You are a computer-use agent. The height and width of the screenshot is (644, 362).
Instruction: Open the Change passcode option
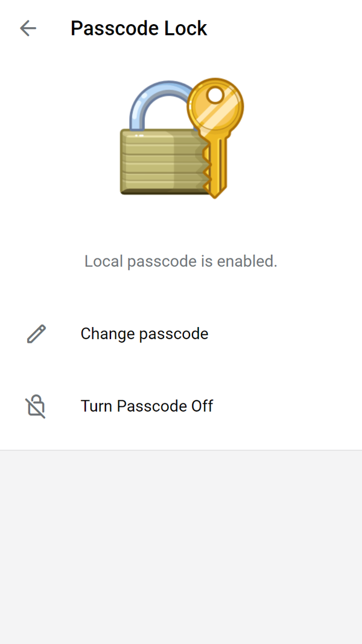pos(144,334)
